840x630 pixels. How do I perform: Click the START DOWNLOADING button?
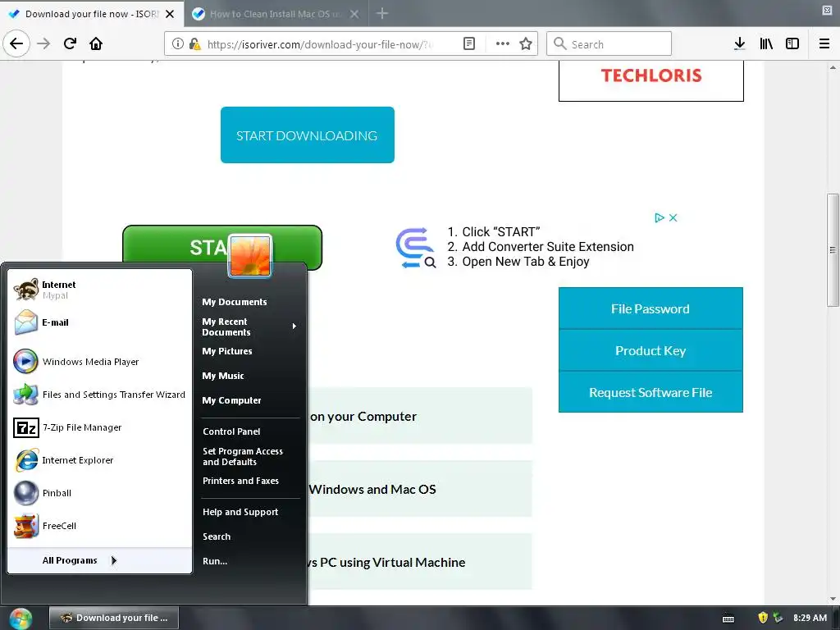(x=308, y=135)
